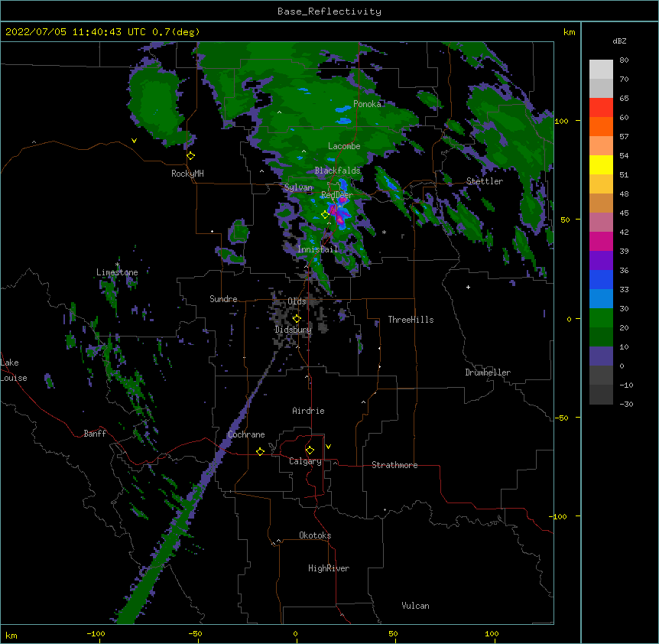Viewport: 659px width, 644px height.
Task: Click the ThreeHills label
Action: 411,320
